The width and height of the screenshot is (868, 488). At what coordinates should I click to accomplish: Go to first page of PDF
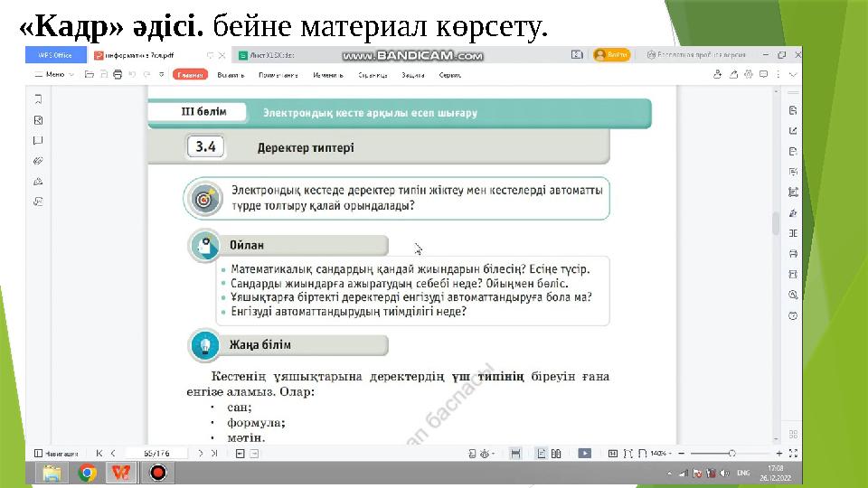pyautogui.click(x=99, y=453)
